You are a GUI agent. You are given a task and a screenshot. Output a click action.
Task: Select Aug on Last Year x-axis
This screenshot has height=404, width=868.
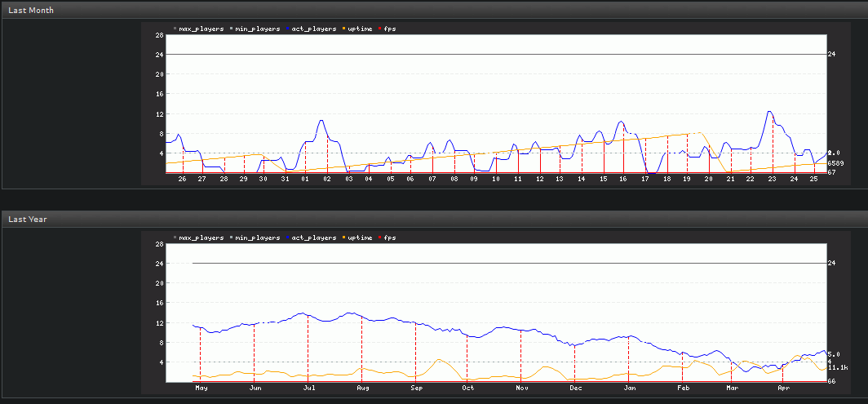point(362,388)
